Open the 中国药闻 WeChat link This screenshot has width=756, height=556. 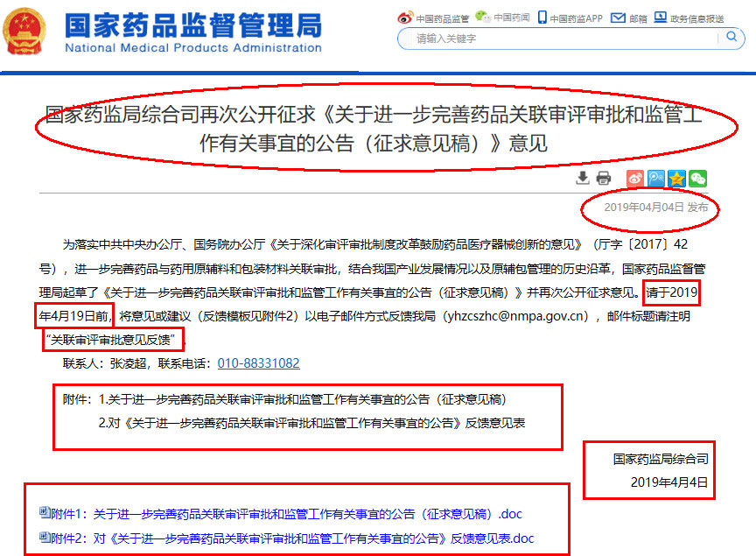503,18
